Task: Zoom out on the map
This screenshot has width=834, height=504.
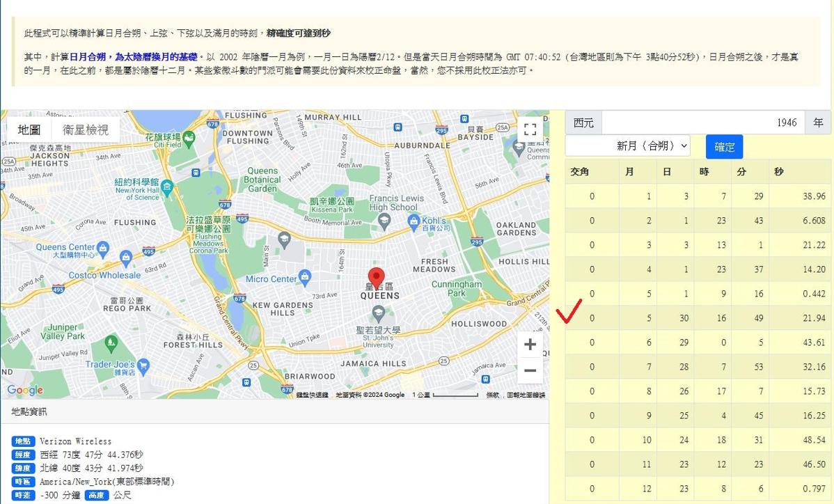Action: 530,370
